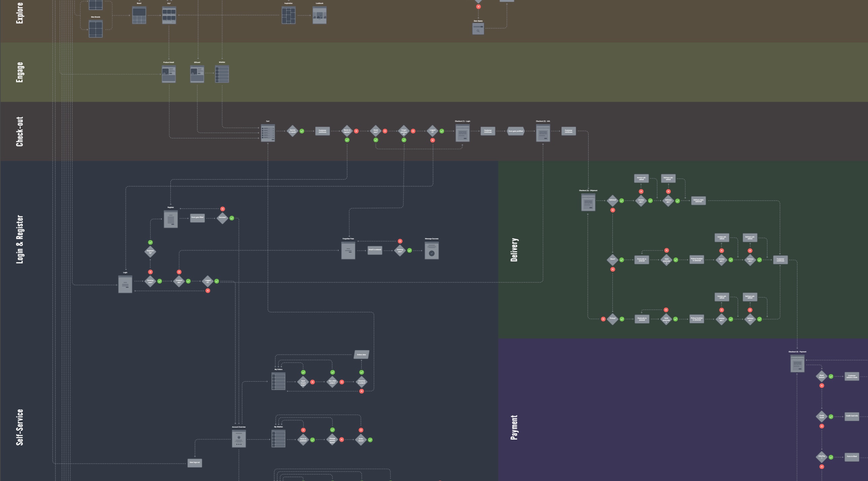Click the Checkout (1) - Login wireframe
This screenshot has height=481, width=868.
[462, 133]
